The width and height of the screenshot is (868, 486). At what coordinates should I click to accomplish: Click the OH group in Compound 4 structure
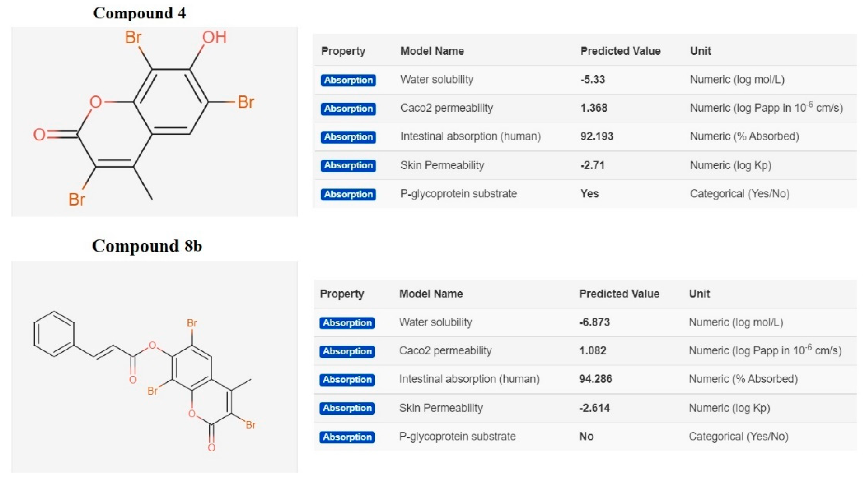point(214,38)
